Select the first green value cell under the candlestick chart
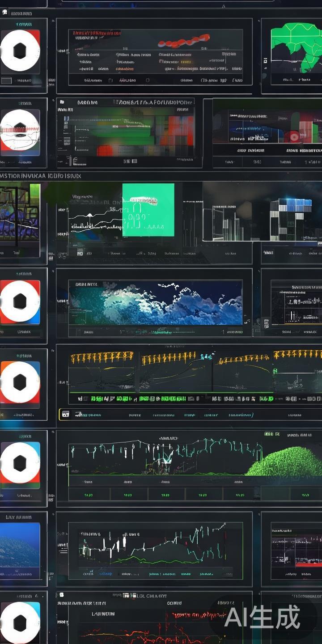Viewport: 322px width, 644px height. pyautogui.click(x=88, y=495)
